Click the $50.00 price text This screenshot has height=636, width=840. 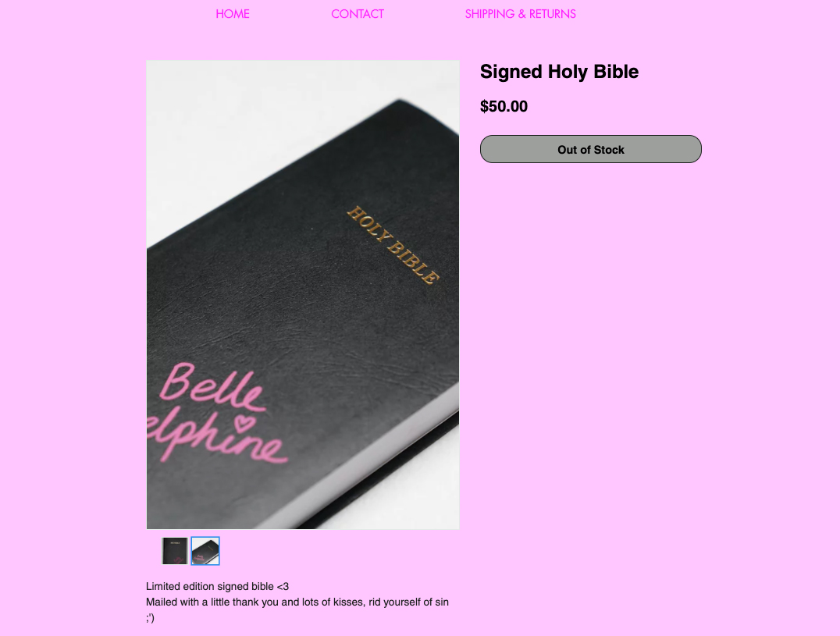504,107
